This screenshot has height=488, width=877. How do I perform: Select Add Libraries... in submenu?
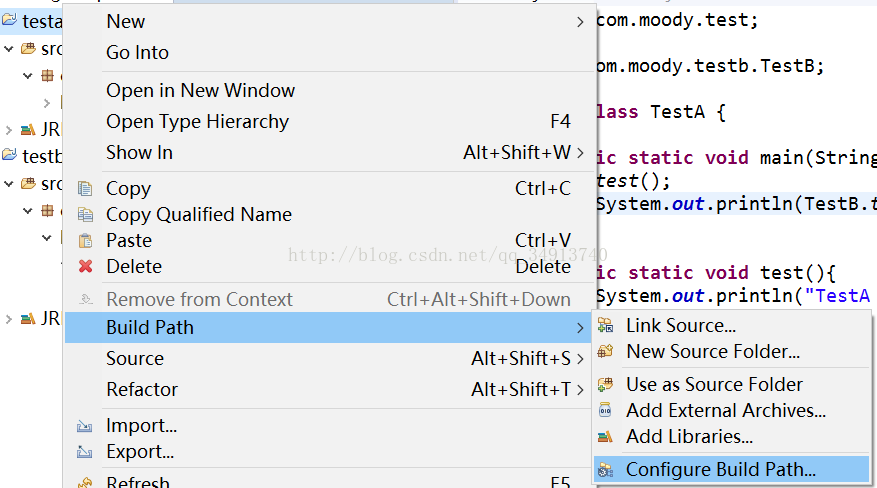coord(732,437)
